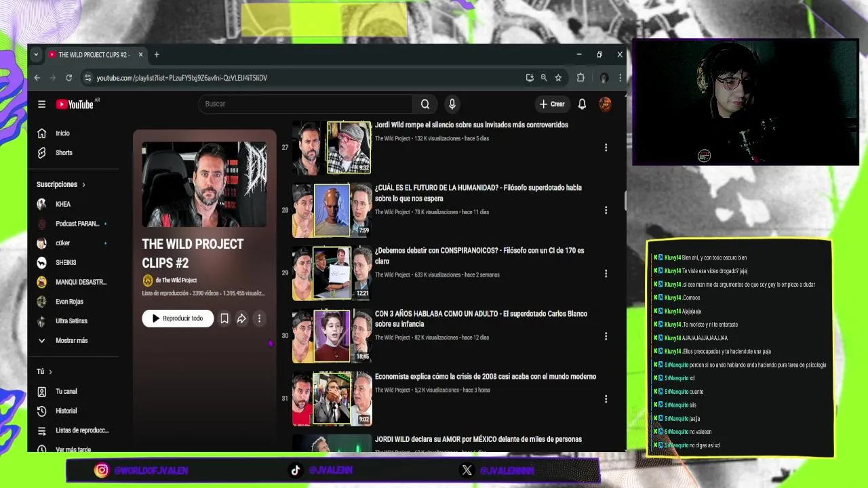Image resolution: width=868 pixels, height=488 pixels.
Task: Click the install app icon in address bar
Action: tap(530, 78)
